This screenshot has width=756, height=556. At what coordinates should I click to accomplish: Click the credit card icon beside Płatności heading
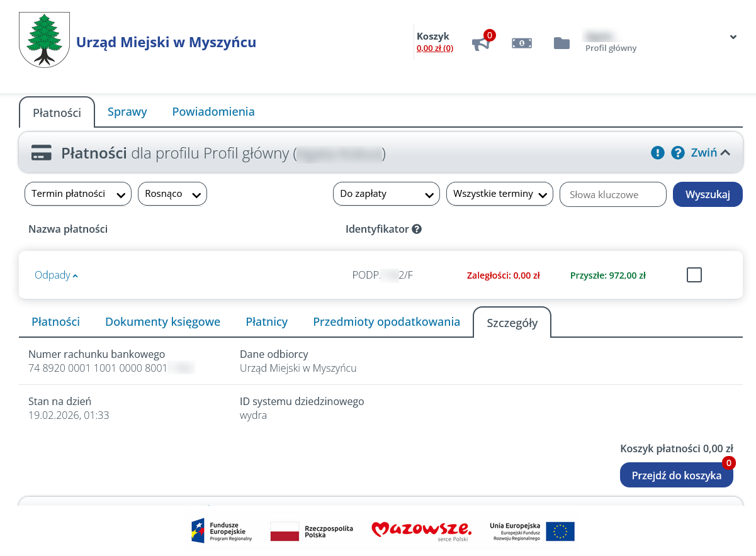(42, 153)
